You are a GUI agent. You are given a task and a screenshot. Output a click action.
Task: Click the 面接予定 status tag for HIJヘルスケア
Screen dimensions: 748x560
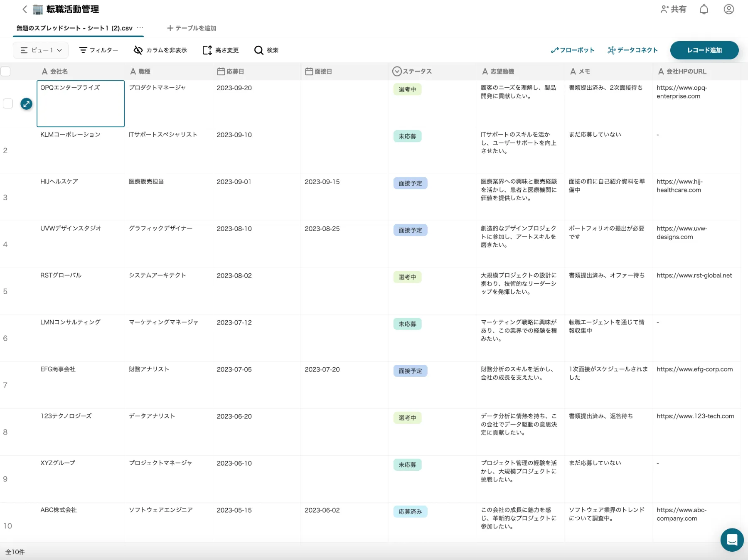(x=410, y=183)
